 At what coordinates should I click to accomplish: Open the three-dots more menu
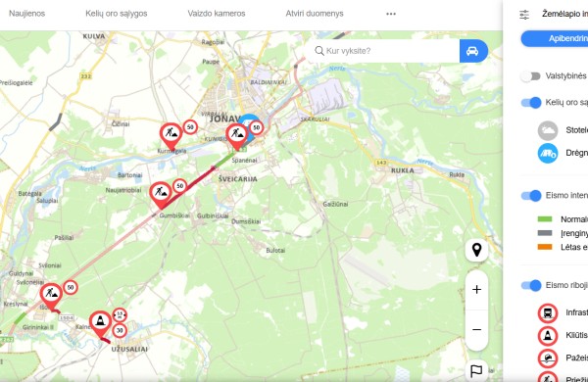391,14
